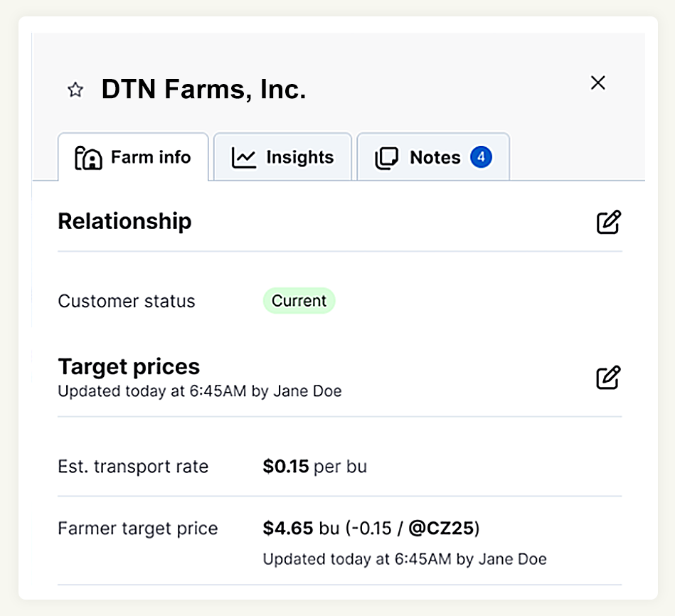675x616 pixels.
Task: Click the blue Notes count badge
Action: [x=481, y=157]
